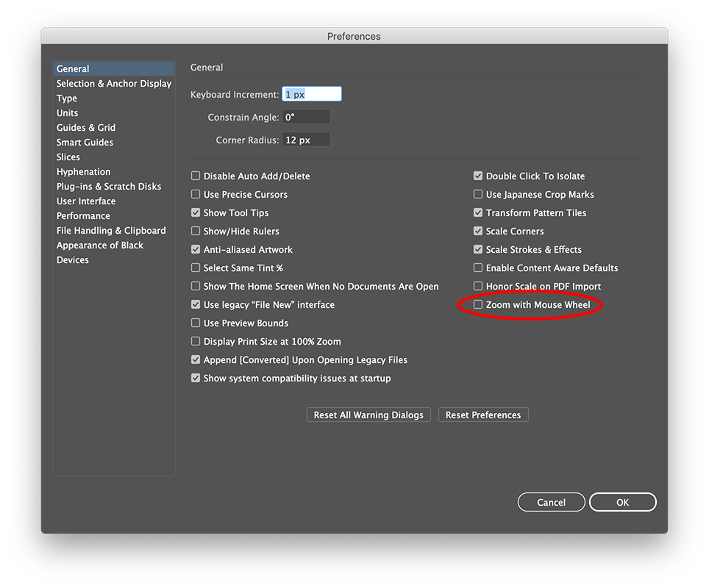709x588 pixels.
Task: Switch to Guides & Grid settings
Action: point(85,127)
